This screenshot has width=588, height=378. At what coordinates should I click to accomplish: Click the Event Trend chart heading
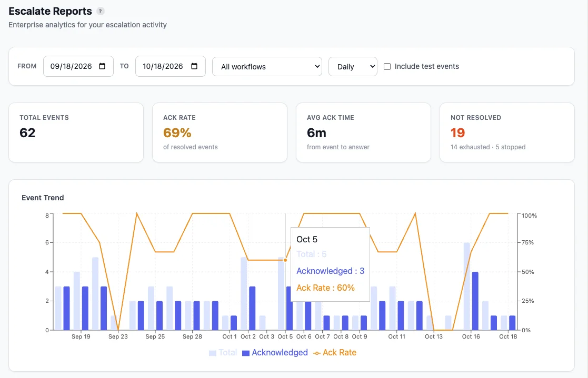[43, 198]
